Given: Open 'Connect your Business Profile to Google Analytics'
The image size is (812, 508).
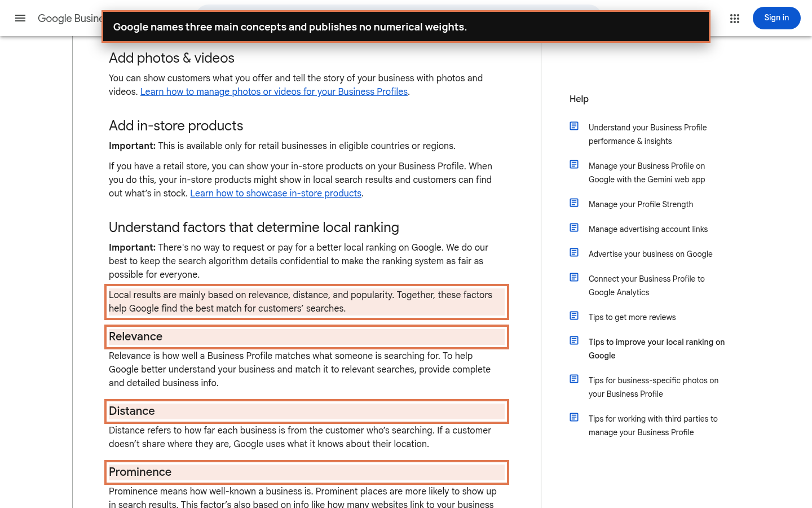Looking at the screenshot, I should tap(646, 286).
